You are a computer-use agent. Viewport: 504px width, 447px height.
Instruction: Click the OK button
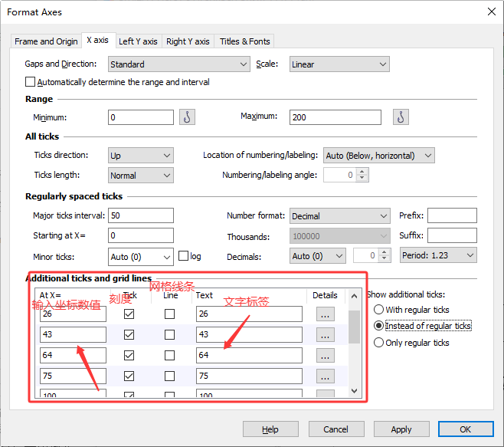coord(466,429)
